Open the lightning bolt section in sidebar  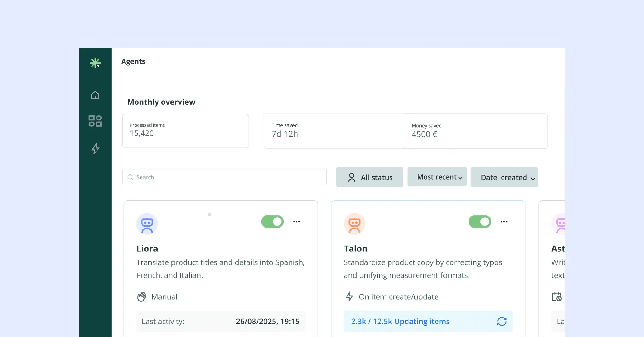pos(95,148)
